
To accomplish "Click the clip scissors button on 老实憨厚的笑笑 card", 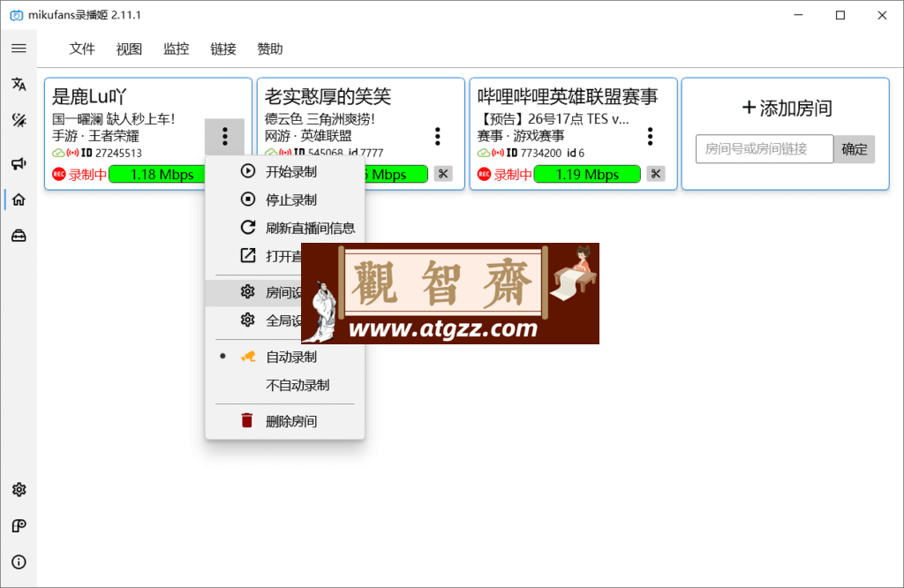I will click(443, 174).
